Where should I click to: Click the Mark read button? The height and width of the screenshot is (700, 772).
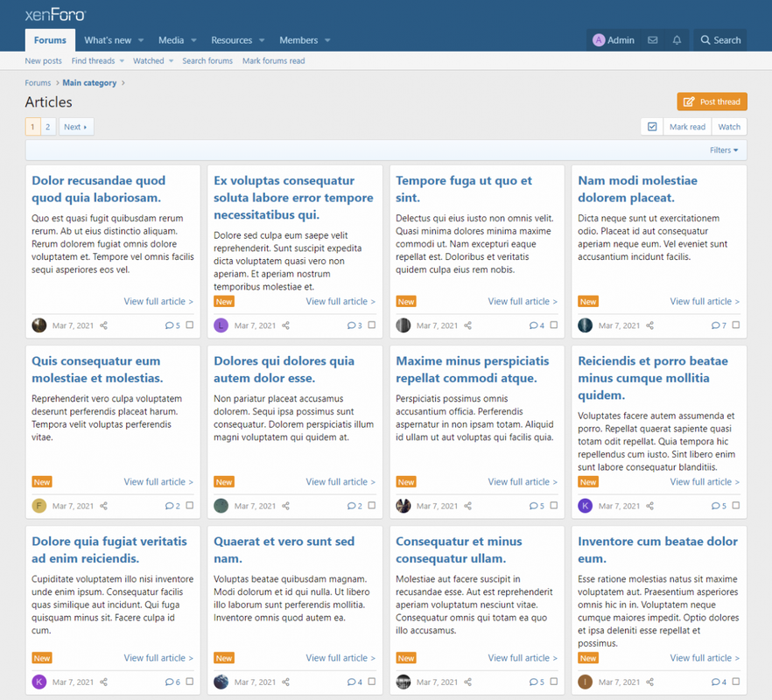[x=687, y=127]
